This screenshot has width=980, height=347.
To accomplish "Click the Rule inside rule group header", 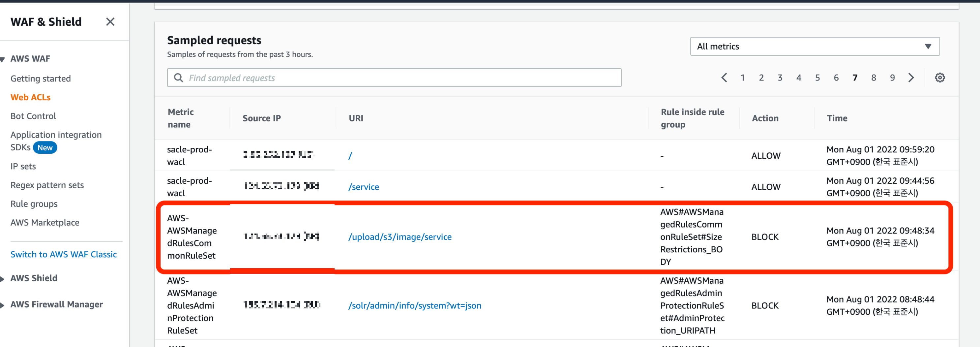I will point(692,118).
